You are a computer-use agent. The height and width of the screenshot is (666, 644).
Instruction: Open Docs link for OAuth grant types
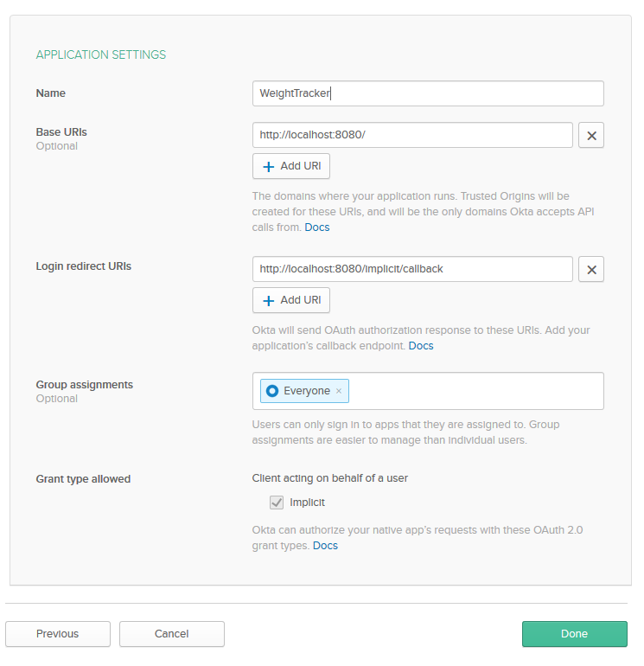point(325,546)
